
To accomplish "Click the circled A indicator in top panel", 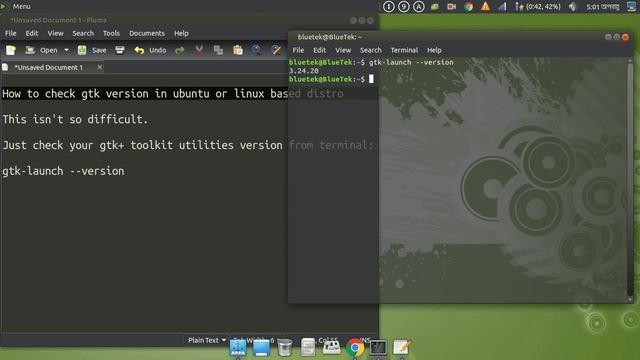I will point(419,7).
